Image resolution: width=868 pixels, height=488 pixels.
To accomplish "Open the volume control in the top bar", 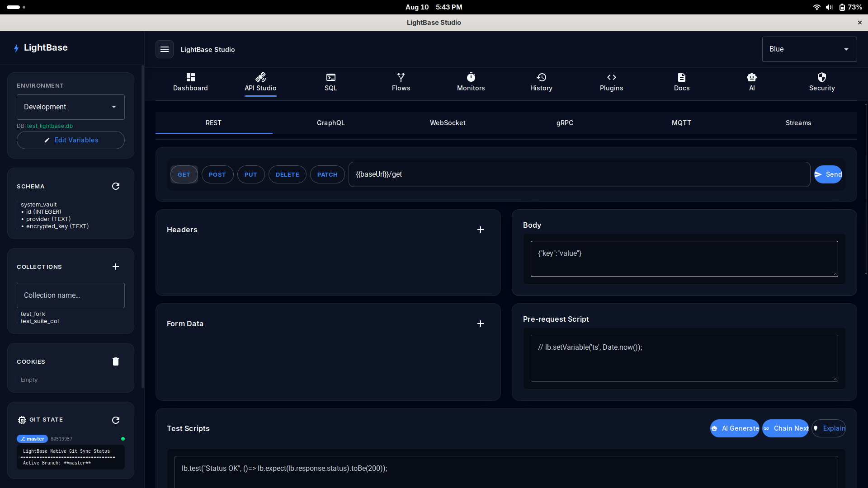I will tap(829, 7).
